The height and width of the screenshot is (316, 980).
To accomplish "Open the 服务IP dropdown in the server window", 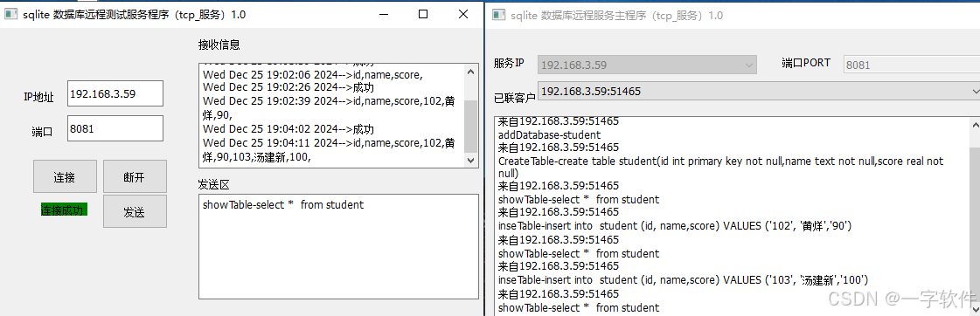I will point(647,65).
